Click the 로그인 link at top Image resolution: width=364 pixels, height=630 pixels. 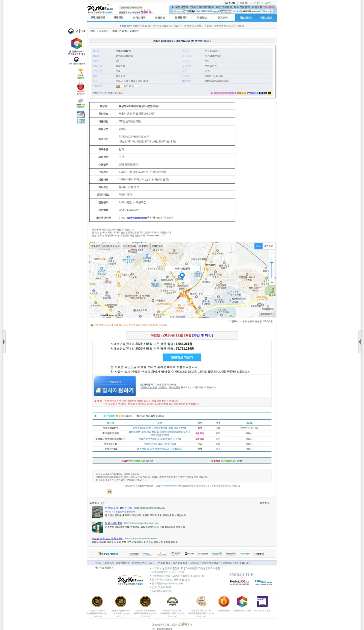(232, 3)
